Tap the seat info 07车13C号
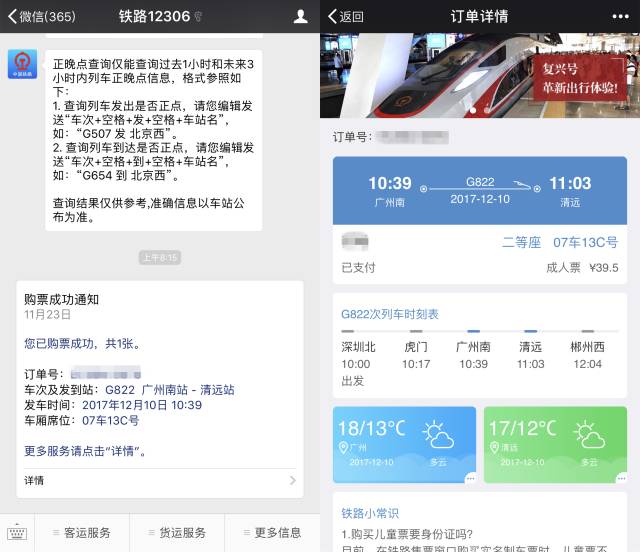Screen dimensions: 640x552 [x=586, y=243]
